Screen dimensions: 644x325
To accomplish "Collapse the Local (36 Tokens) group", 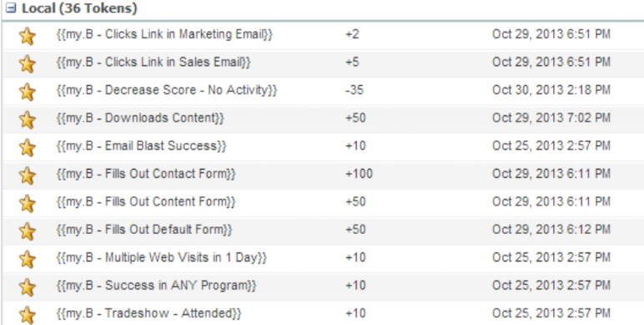I will pos(11,8).
